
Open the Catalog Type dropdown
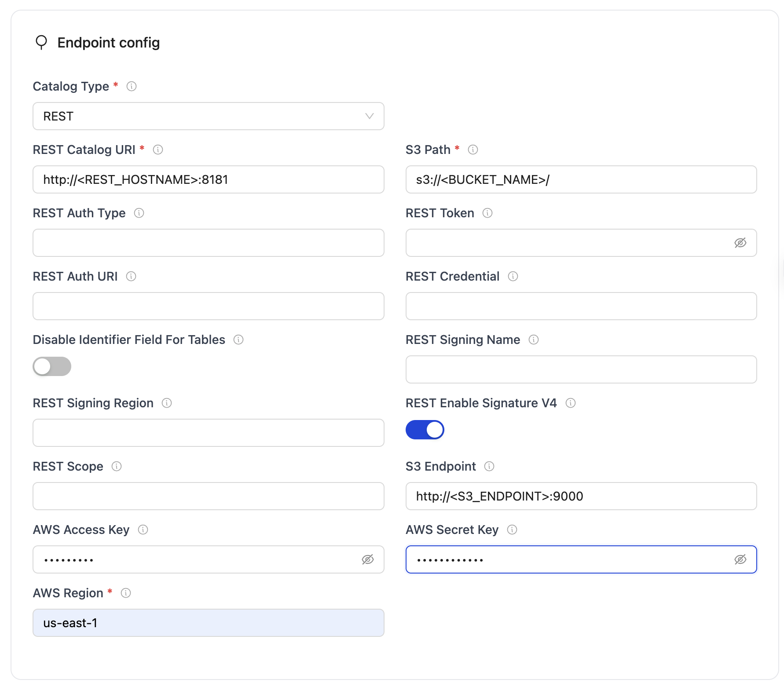208,116
